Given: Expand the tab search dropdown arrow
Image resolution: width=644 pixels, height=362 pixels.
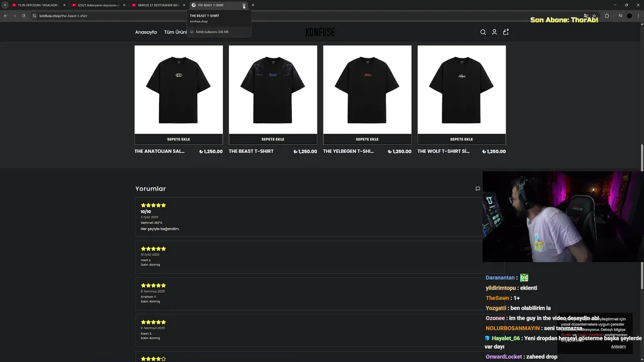Looking at the screenshot, I should point(5,5).
